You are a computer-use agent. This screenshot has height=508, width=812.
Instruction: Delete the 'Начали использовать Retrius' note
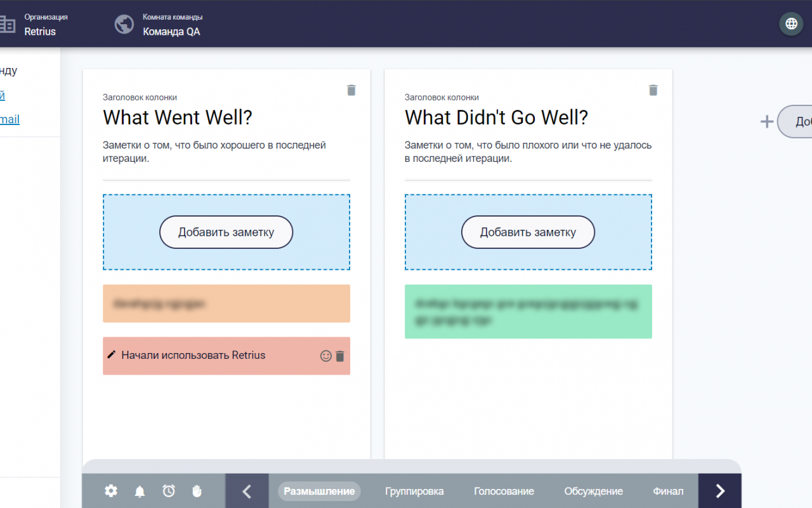340,356
